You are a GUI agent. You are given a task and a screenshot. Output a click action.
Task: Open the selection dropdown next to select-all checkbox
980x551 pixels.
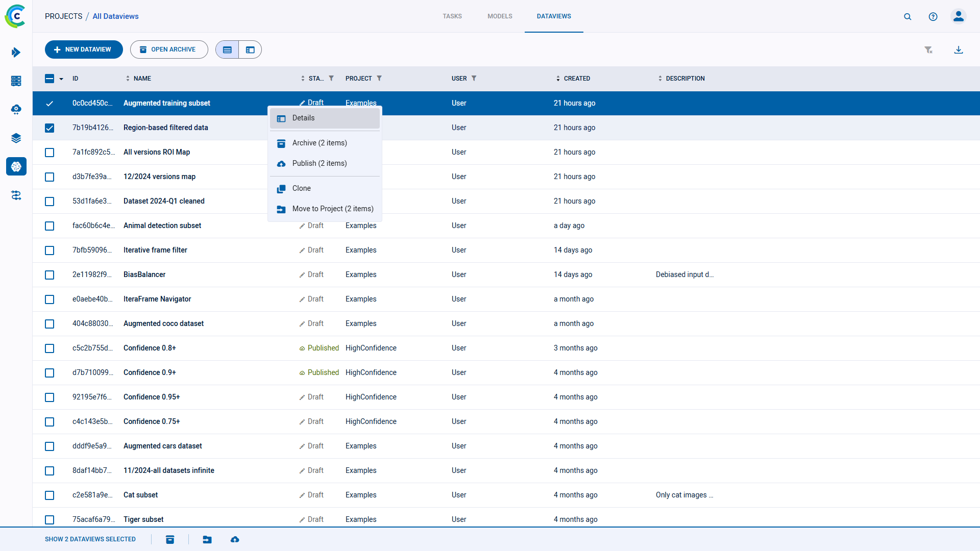tap(61, 79)
